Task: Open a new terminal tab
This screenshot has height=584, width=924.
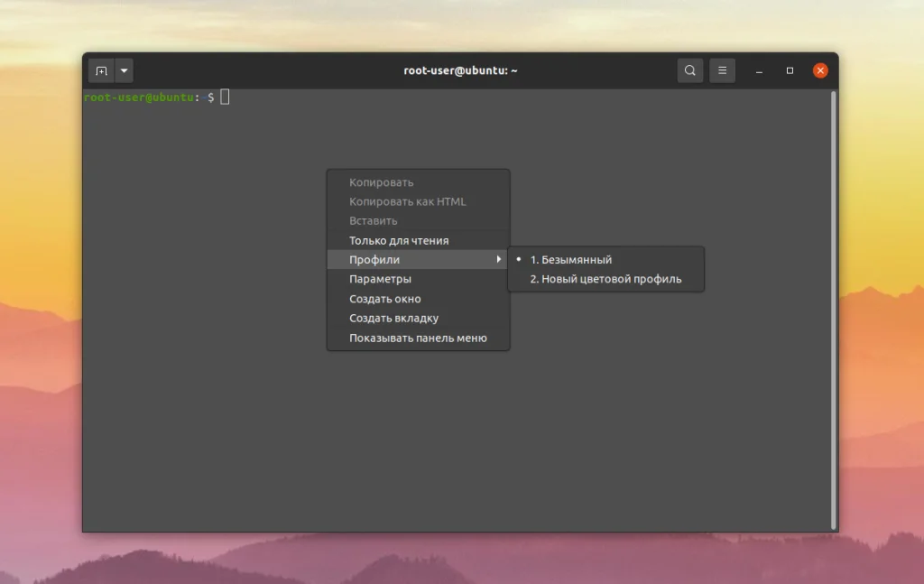Action: pos(103,70)
